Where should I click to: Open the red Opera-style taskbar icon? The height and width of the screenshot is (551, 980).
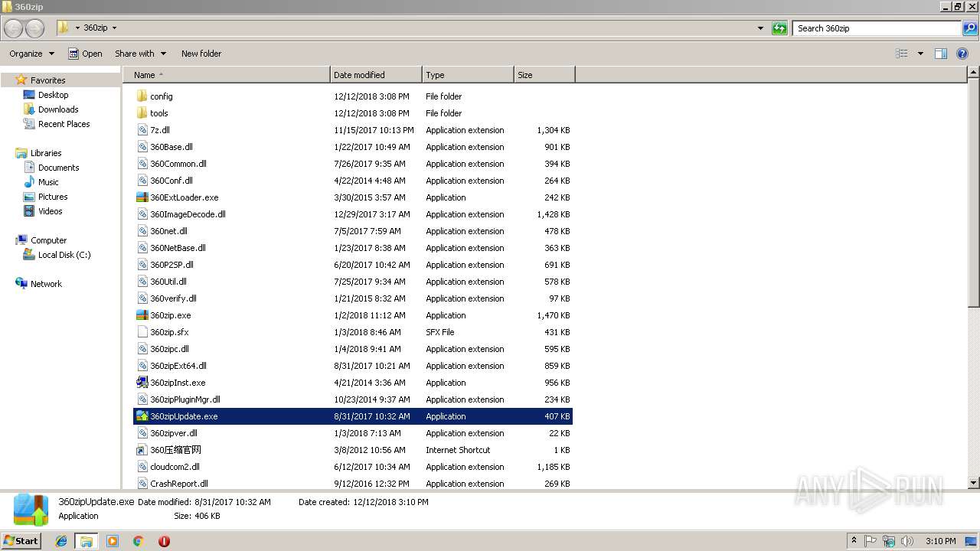(x=164, y=541)
